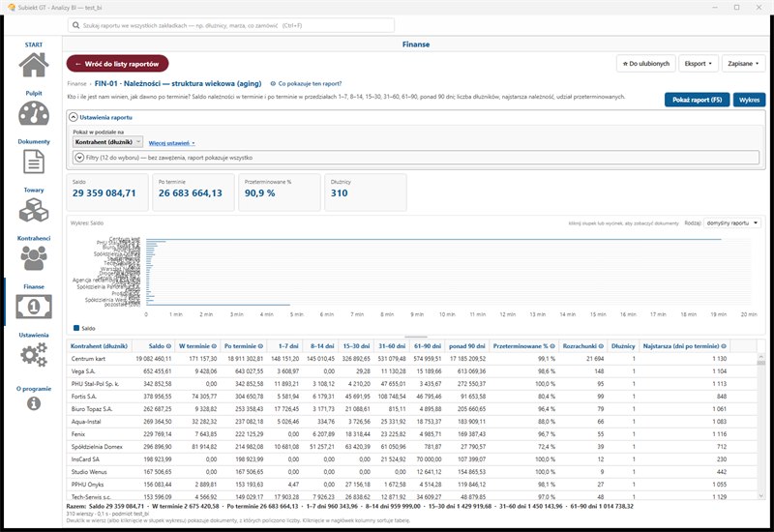Select the PPHU Onyks table row

[412, 485]
